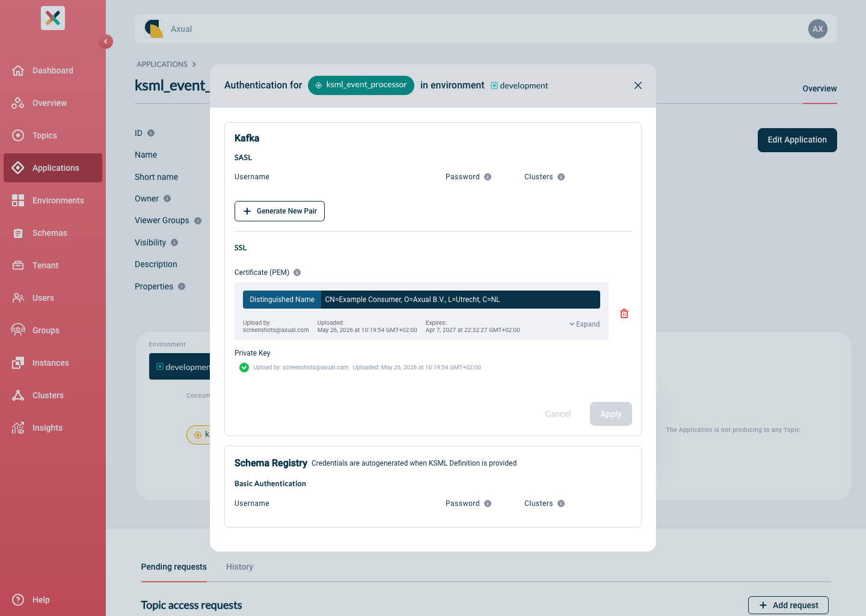Click the Axual tenant name in header
Viewport: 866px width, 616px height.
click(181, 29)
